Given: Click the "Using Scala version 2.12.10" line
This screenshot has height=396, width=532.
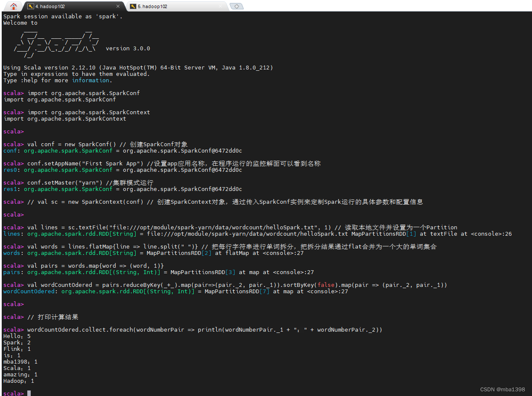Looking at the screenshot, I should point(138,68).
